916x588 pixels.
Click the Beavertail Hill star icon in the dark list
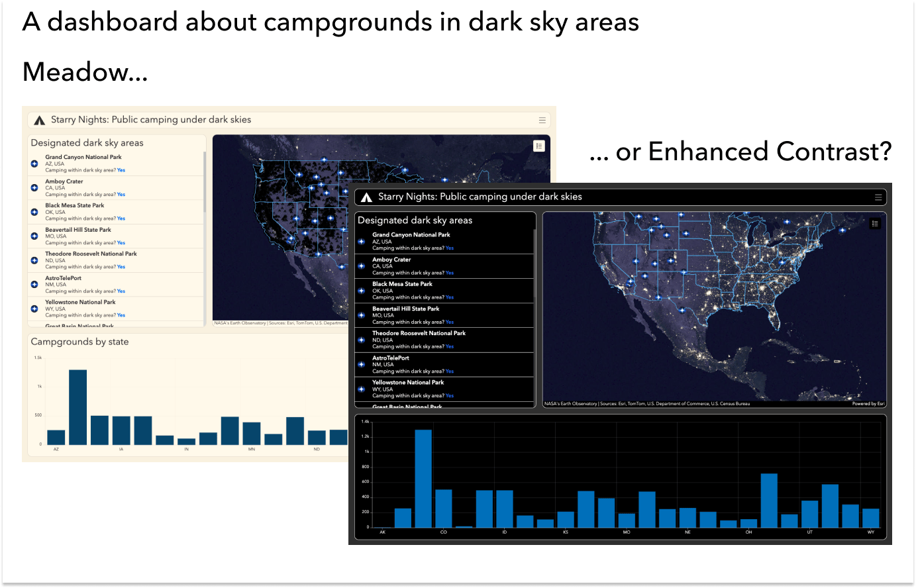tap(362, 315)
